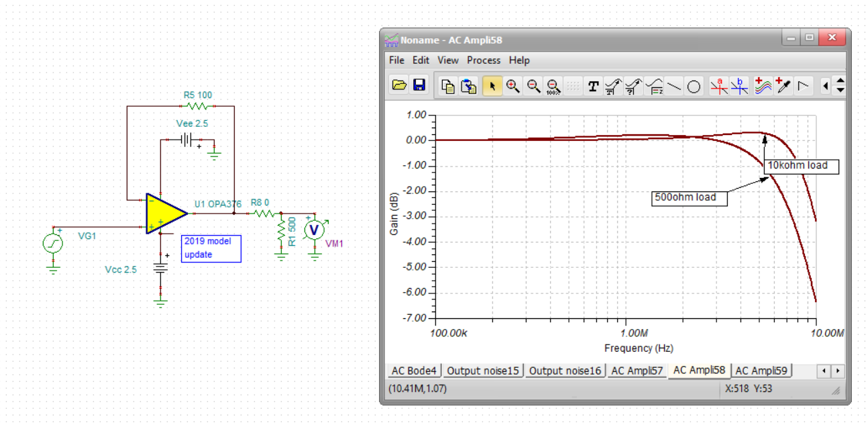Screen dimensions: 868x425
Task: Switch to the AC Ampli57 tab
Action: (637, 371)
